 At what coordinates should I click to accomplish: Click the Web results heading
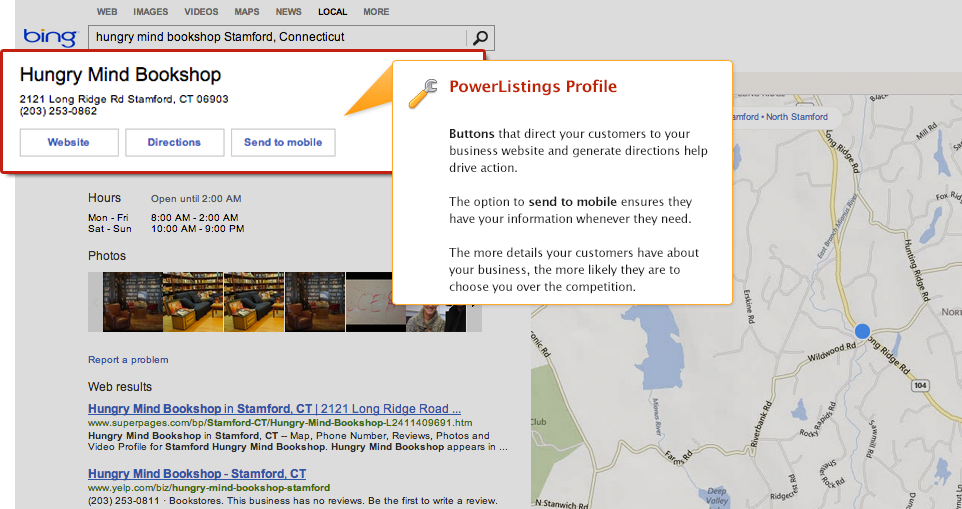click(x=120, y=387)
